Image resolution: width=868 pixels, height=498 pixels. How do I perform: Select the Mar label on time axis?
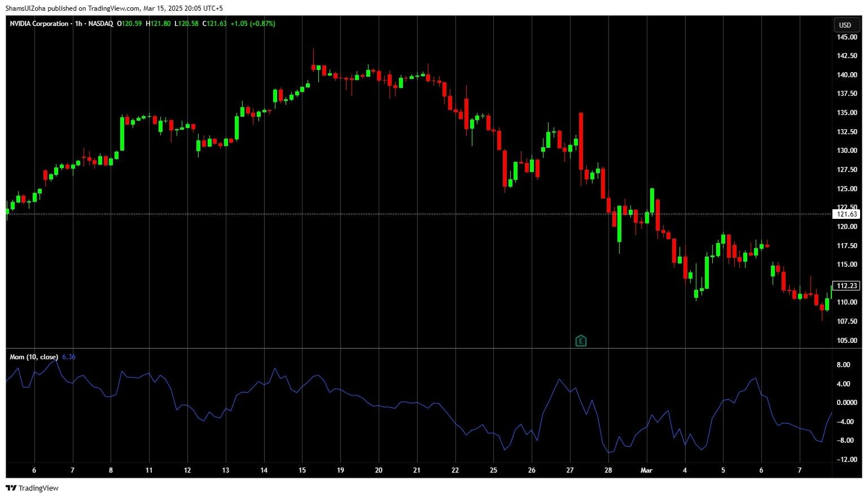tap(647, 470)
